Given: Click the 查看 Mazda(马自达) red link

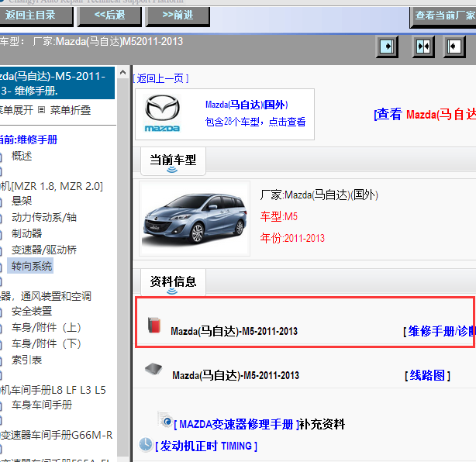Looking at the screenshot, I should pyautogui.click(x=425, y=115).
